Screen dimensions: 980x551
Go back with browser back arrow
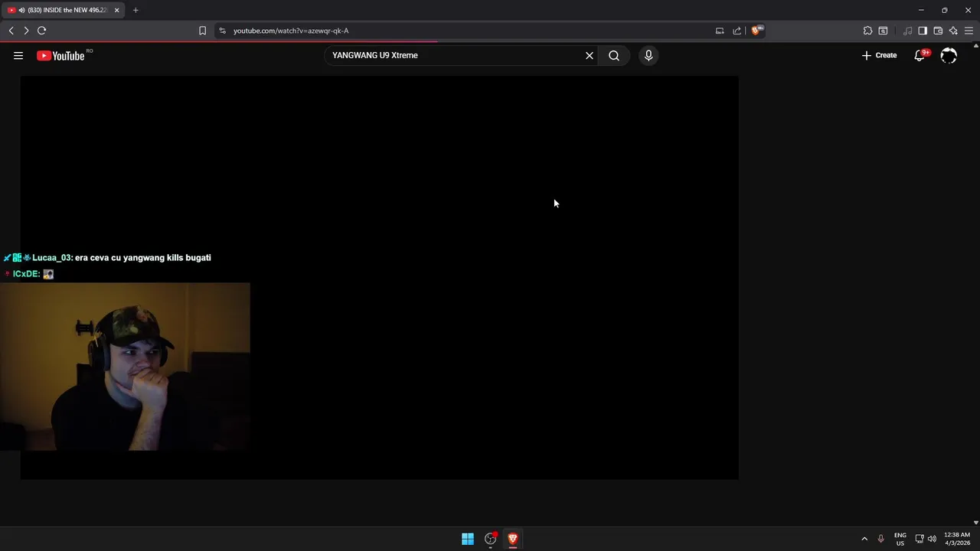point(11,31)
